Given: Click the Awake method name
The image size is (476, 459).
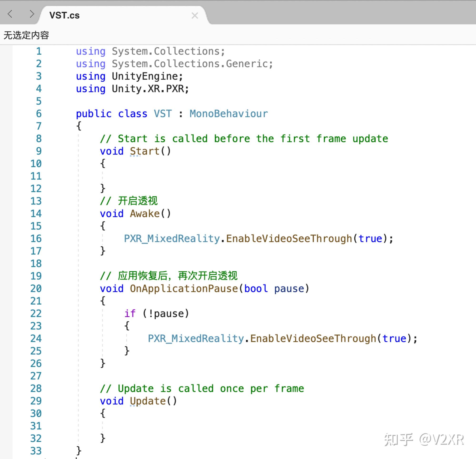Looking at the screenshot, I should click(145, 213).
